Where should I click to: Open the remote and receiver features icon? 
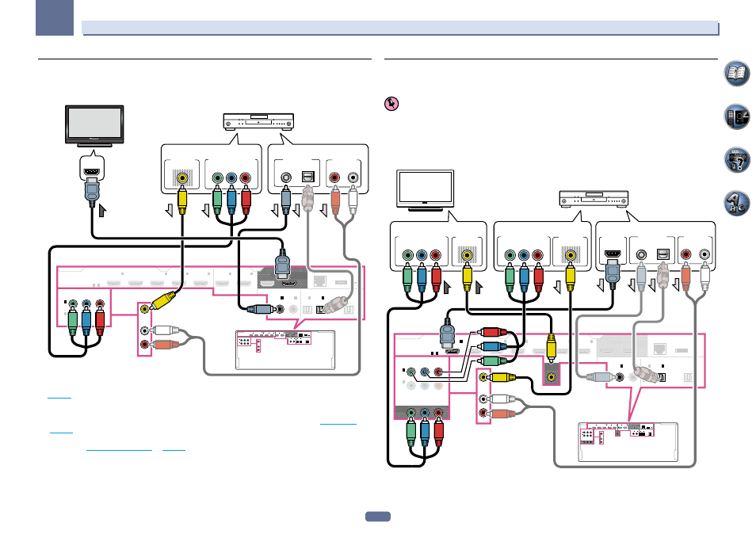[736, 117]
